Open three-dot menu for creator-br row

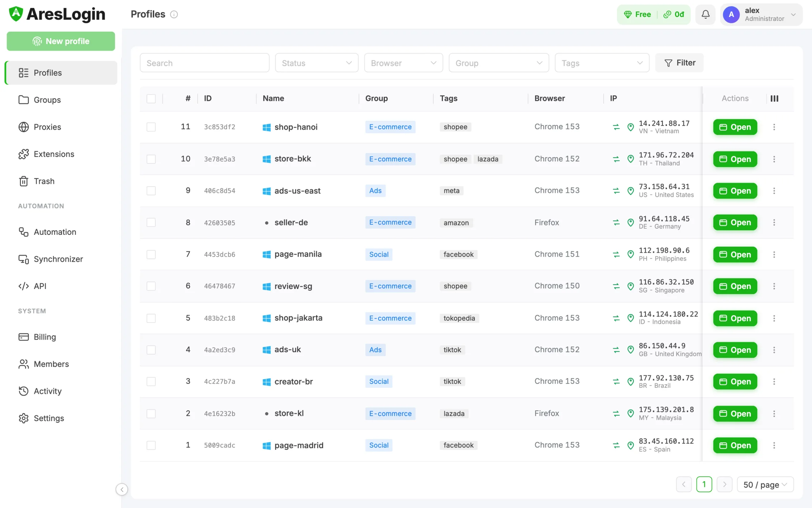[774, 382]
